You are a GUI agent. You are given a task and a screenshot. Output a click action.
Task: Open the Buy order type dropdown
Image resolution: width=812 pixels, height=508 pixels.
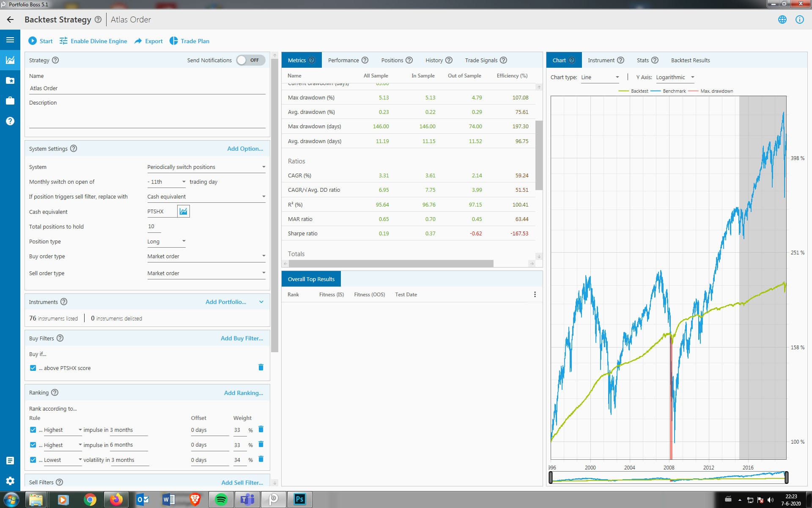pyautogui.click(x=206, y=257)
